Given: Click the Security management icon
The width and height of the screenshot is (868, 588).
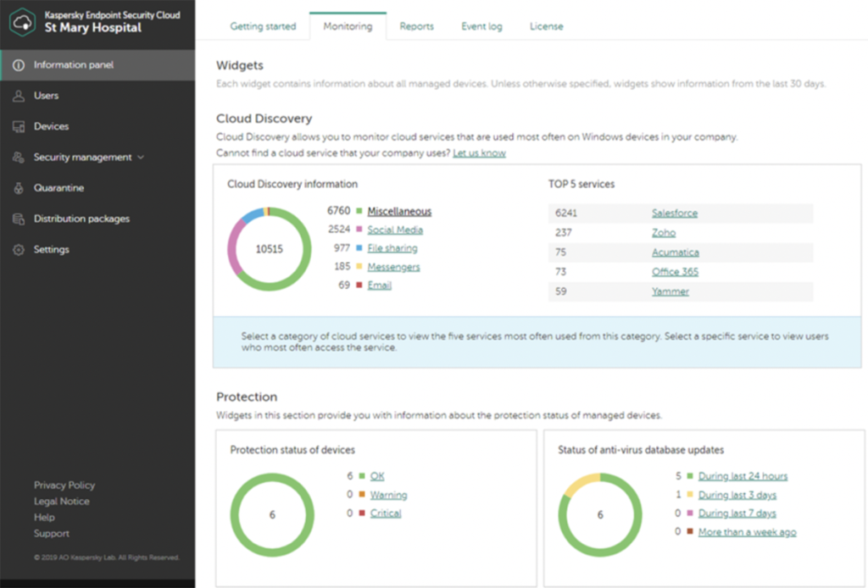Looking at the screenshot, I should pos(19,157).
